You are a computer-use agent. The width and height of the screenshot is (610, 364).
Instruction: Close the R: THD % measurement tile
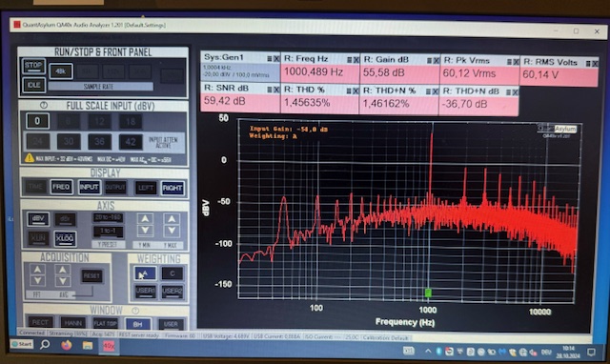point(356,91)
